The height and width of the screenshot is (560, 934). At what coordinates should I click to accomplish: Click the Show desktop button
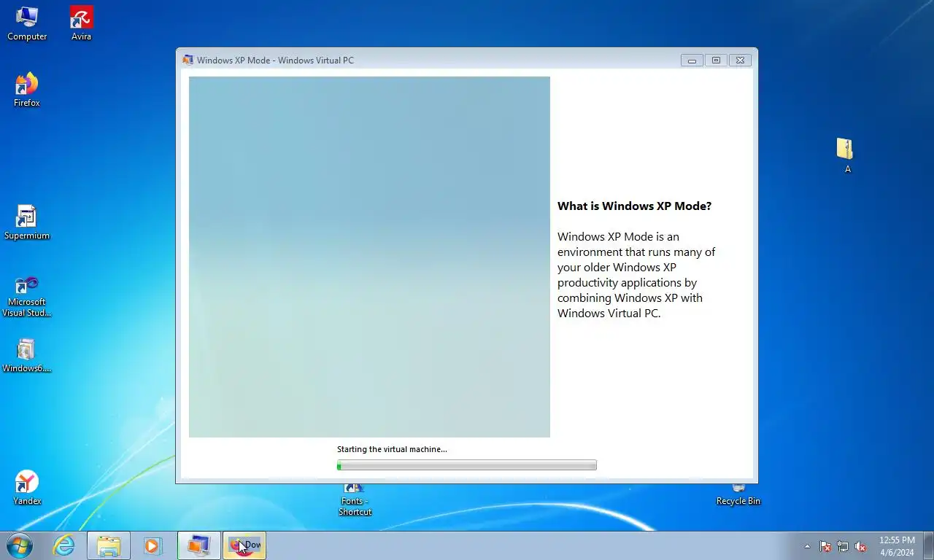[928, 545]
